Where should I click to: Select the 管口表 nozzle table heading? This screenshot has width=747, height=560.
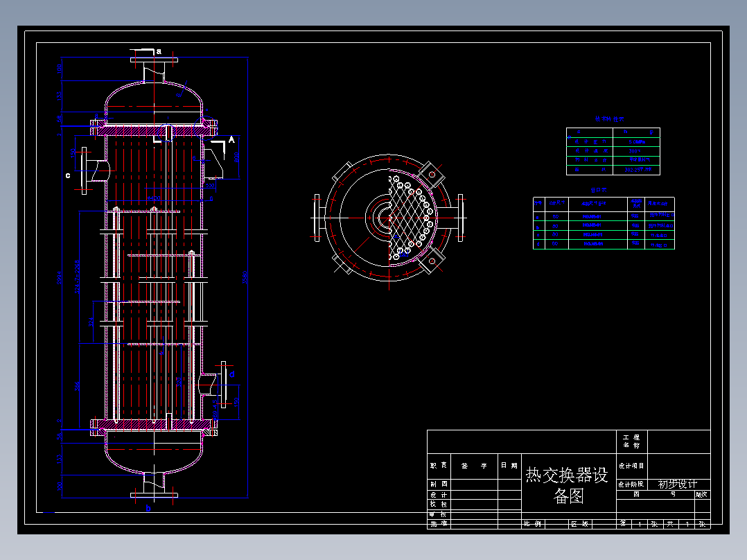point(599,190)
